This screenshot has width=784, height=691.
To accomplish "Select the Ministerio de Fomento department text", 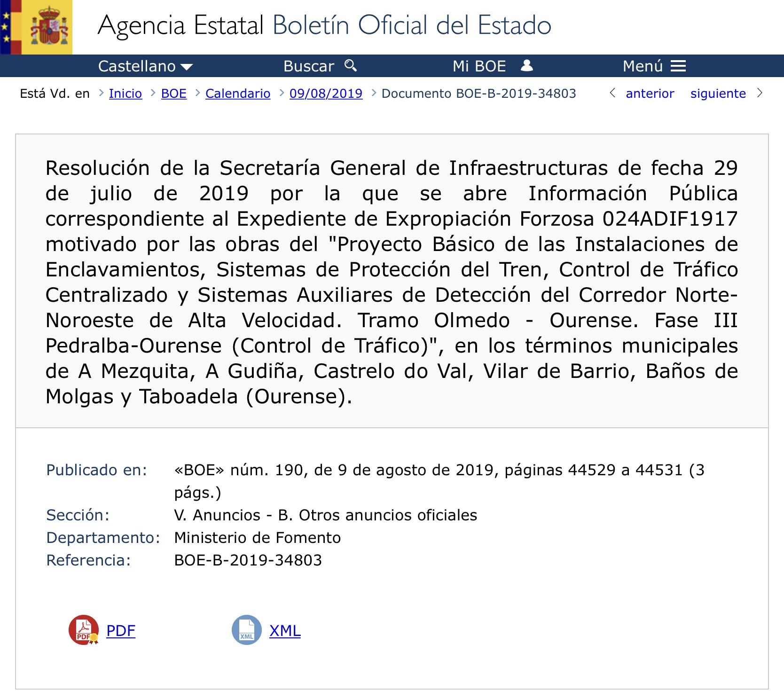I will point(258,538).
